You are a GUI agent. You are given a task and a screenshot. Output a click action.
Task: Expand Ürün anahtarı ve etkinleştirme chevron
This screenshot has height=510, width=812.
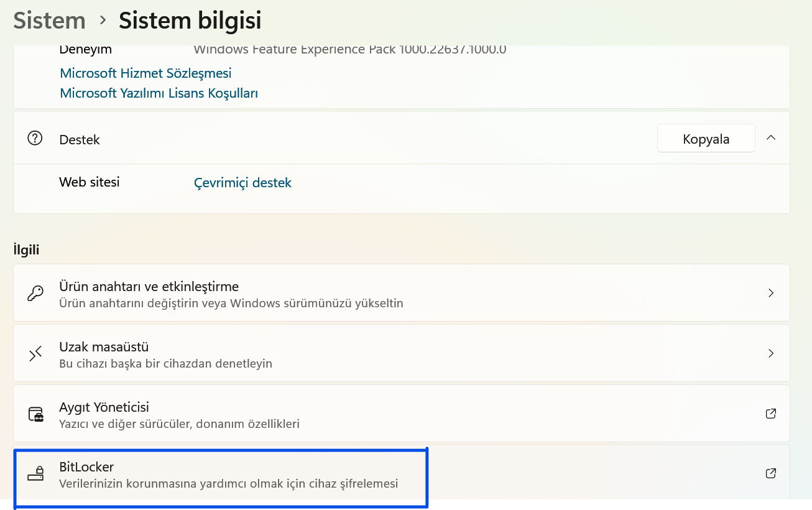pos(771,293)
